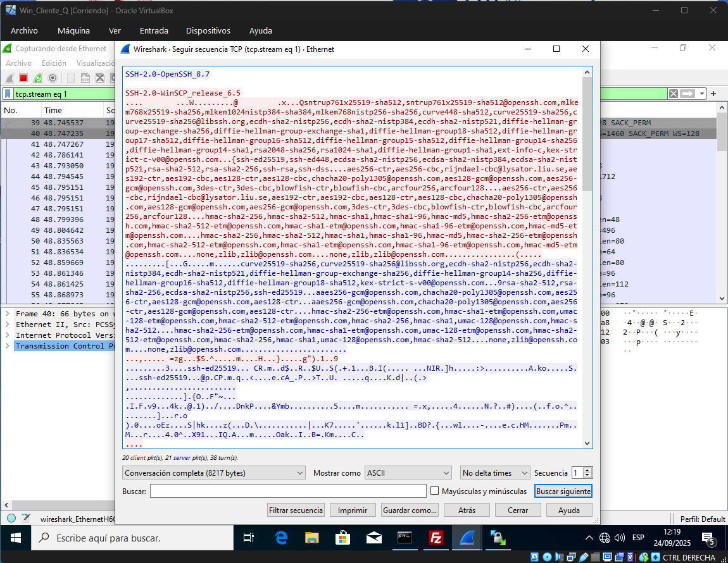728x563 pixels.
Task: Open the Conversación completa dropdown
Action: click(x=213, y=473)
